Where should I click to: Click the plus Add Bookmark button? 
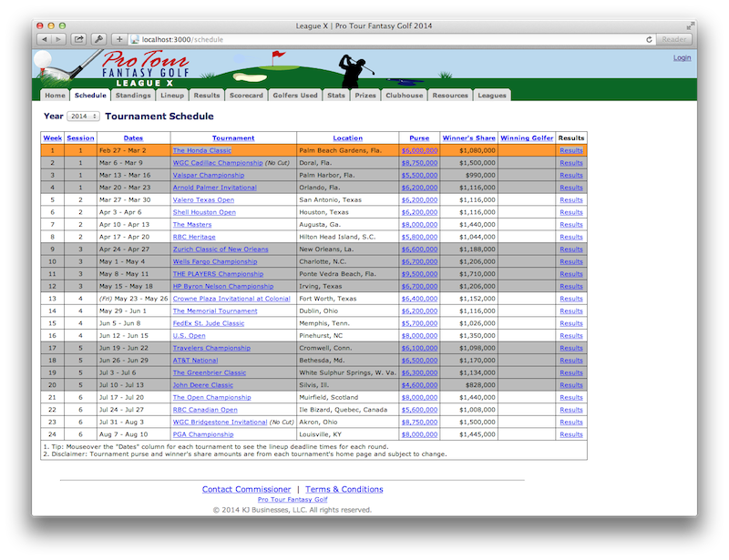click(118, 39)
